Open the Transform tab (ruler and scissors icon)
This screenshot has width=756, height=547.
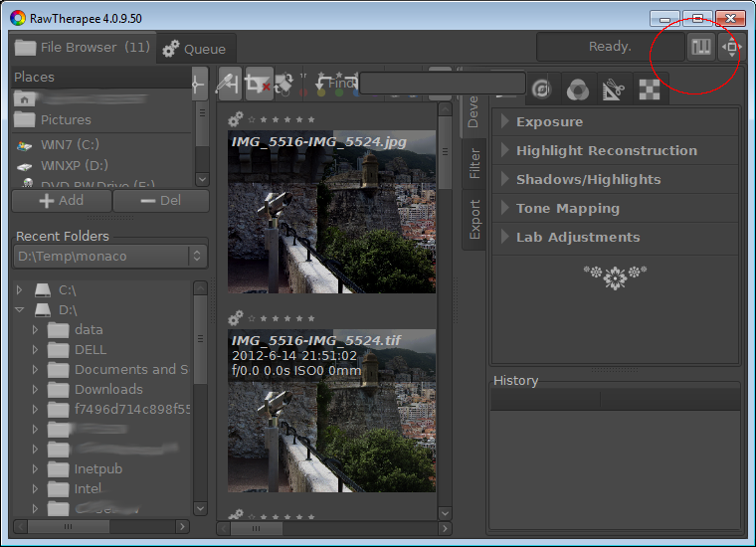[x=614, y=90]
